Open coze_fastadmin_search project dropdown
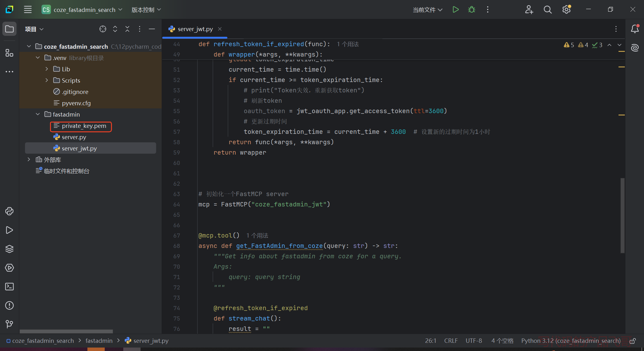Screen dimensions: 644x351 (x=82, y=10)
